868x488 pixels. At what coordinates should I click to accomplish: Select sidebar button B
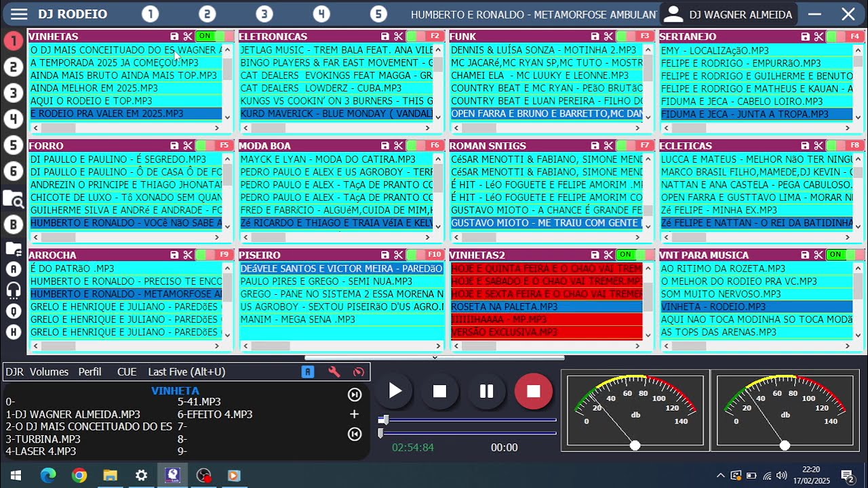click(14, 224)
